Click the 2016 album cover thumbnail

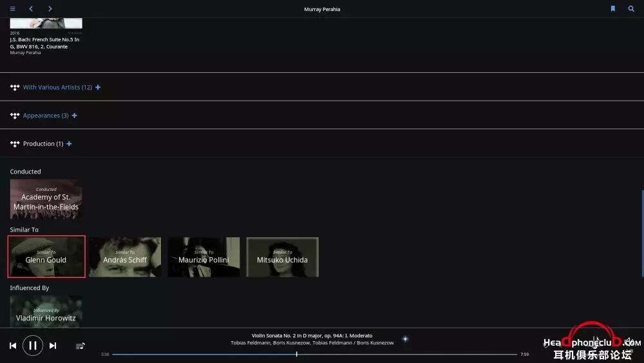tap(46, 23)
